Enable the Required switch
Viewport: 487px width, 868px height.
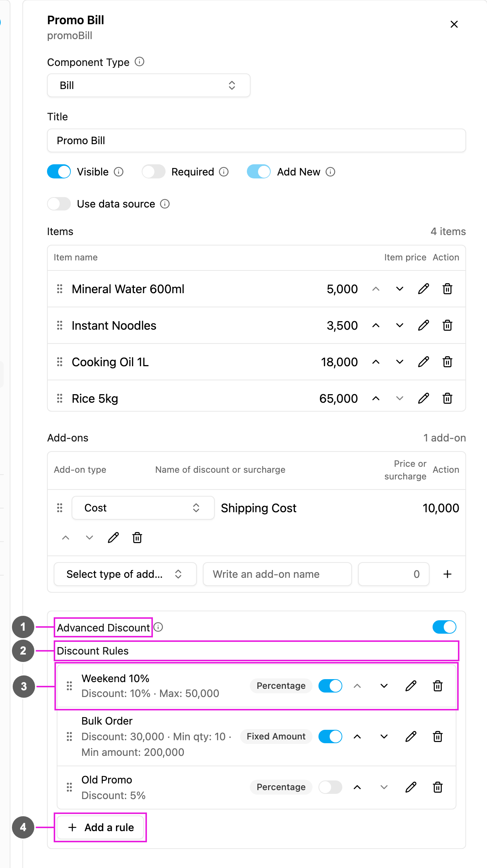pos(154,172)
